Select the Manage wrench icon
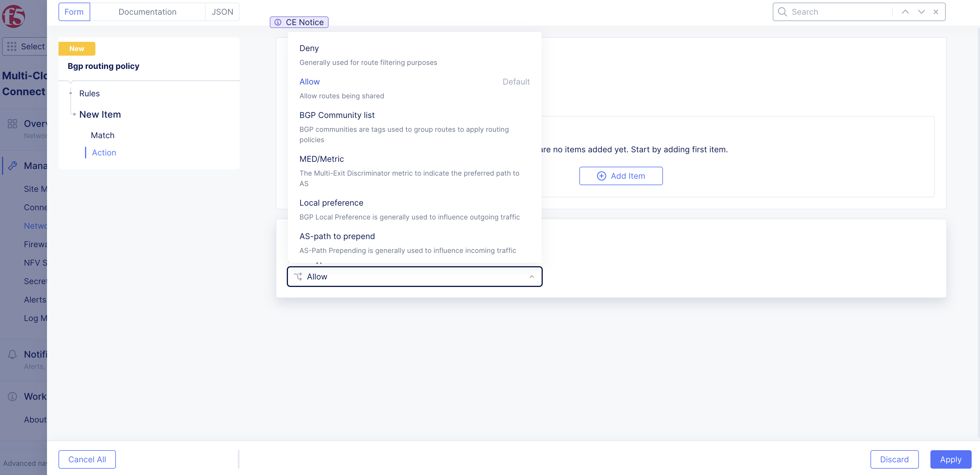This screenshot has width=980, height=475. (13, 166)
